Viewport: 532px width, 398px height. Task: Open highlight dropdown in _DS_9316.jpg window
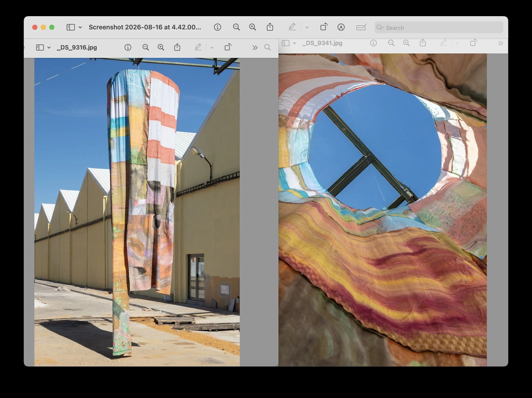[212, 48]
